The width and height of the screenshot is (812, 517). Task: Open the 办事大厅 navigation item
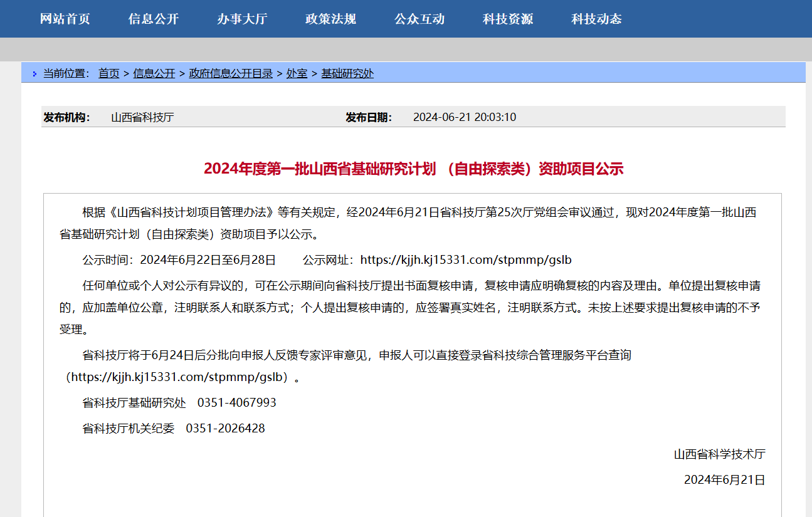pyautogui.click(x=242, y=19)
